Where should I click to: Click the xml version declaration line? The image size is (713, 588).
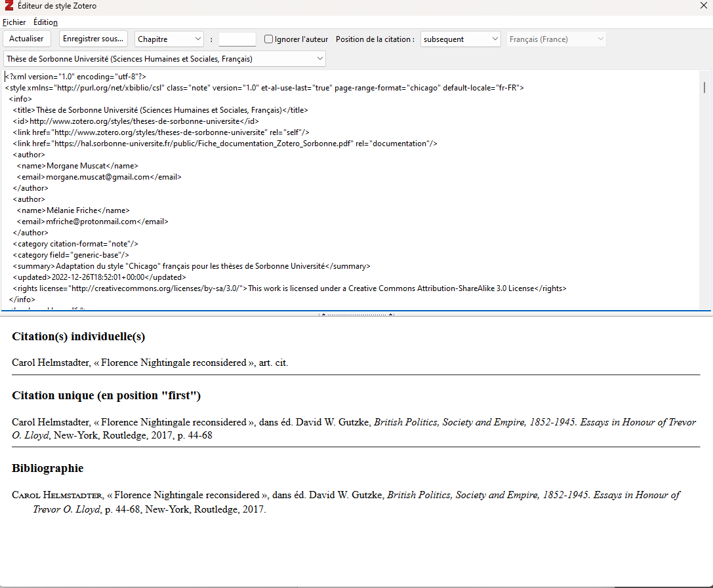(x=75, y=76)
